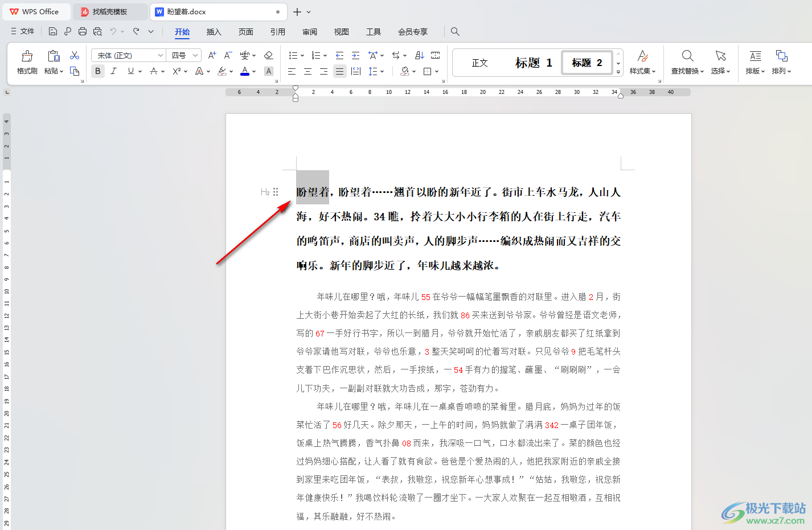Switch to the 插入 (Insert) tab

coord(214,32)
